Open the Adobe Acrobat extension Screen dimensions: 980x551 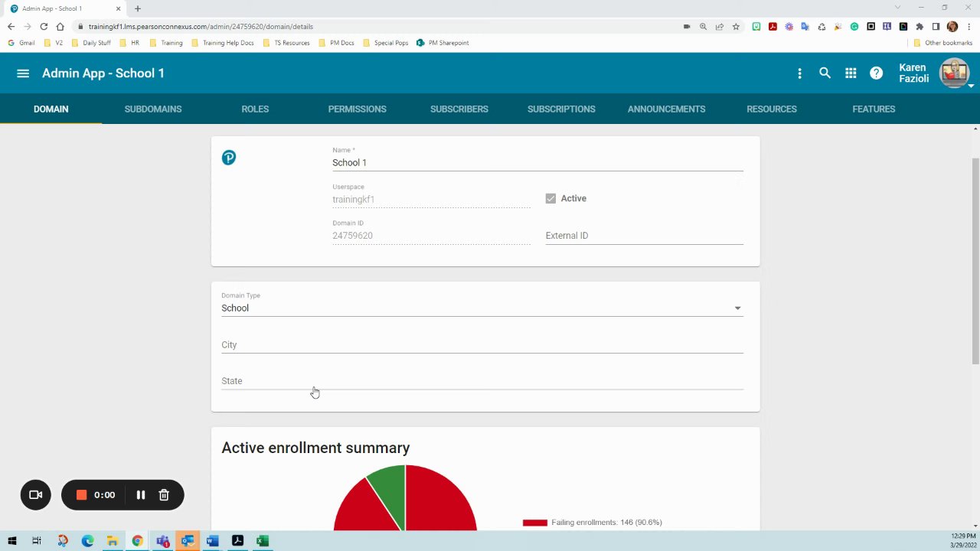773,26
